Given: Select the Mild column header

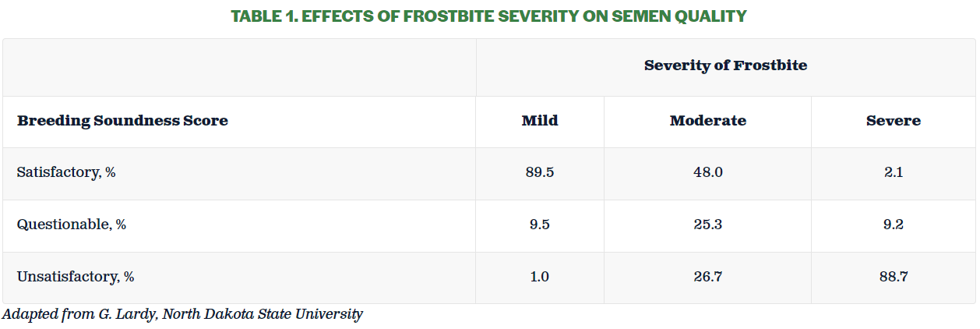Looking at the screenshot, I should coord(540,121).
